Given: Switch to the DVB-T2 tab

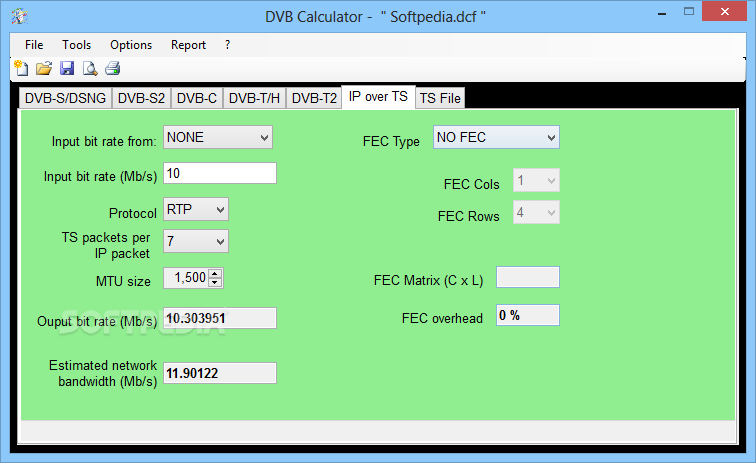Looking at the screenshot, I should (314, 98).
